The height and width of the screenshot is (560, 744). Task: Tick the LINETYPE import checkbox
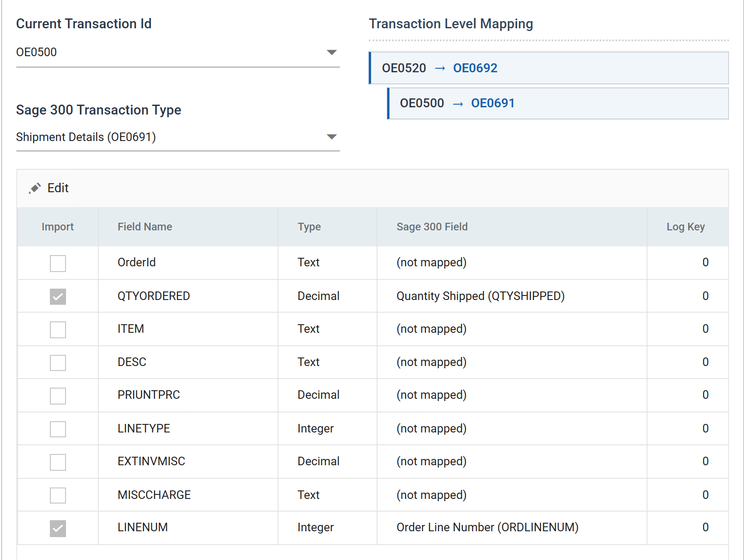58,429
